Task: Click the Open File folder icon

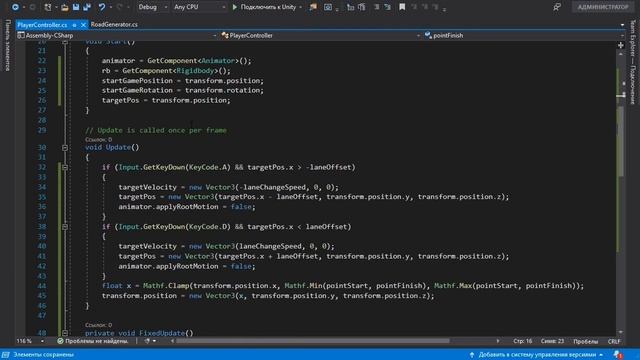Action: [64, 7]
